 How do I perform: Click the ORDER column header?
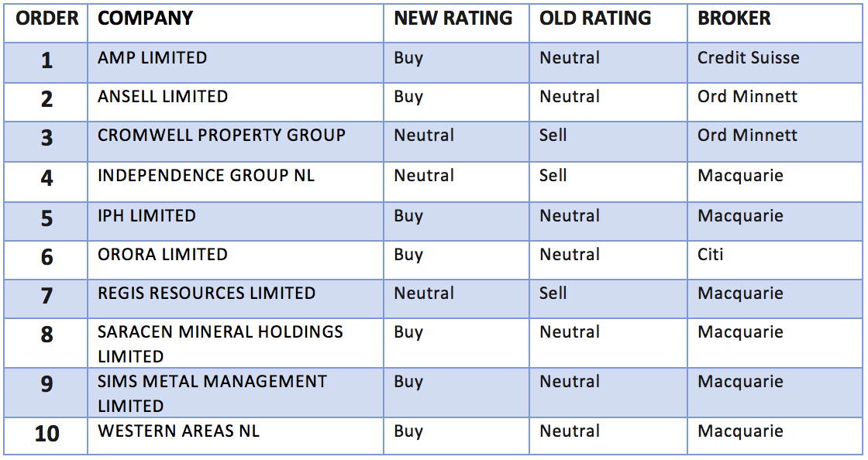pos(46,19)
